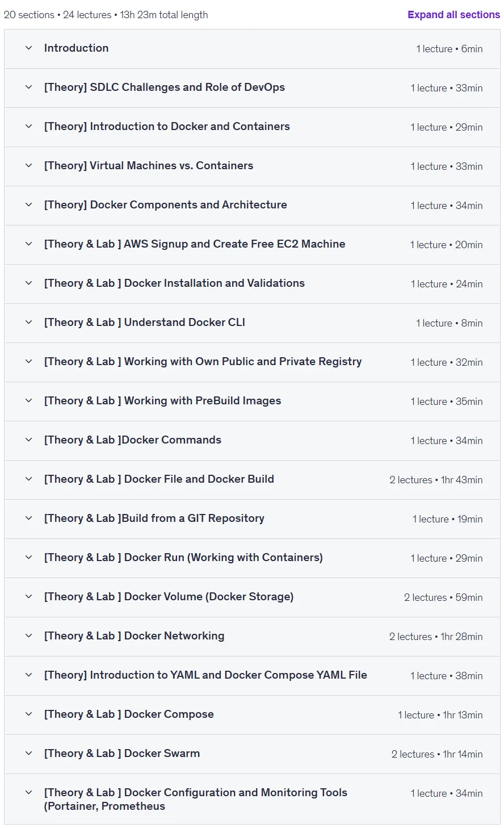504x828 pixels.
Task: Click chevron beside SDLC Challenges and Role of DevOps
Action: pyautogui.click(x=29, y=87)
